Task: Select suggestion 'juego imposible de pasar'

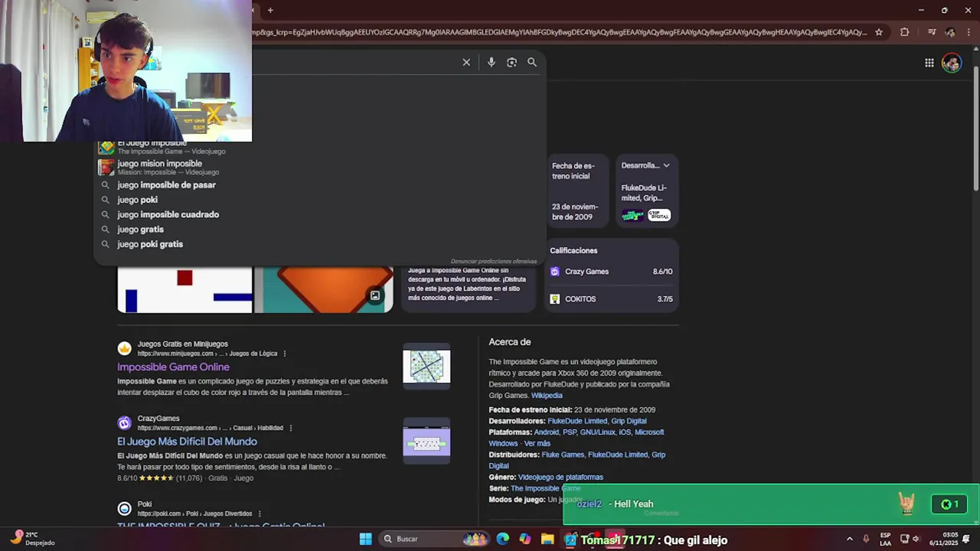Action: pos(166,184)
